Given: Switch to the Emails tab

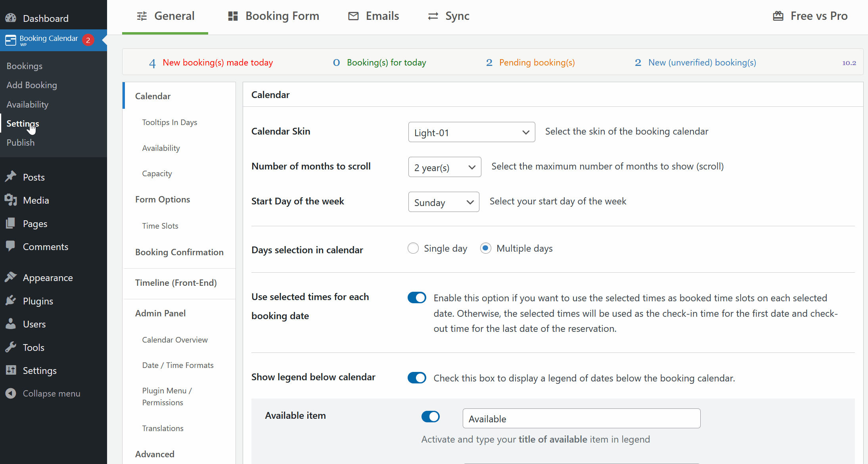Looking at the screenshot, I should point(373,16).
